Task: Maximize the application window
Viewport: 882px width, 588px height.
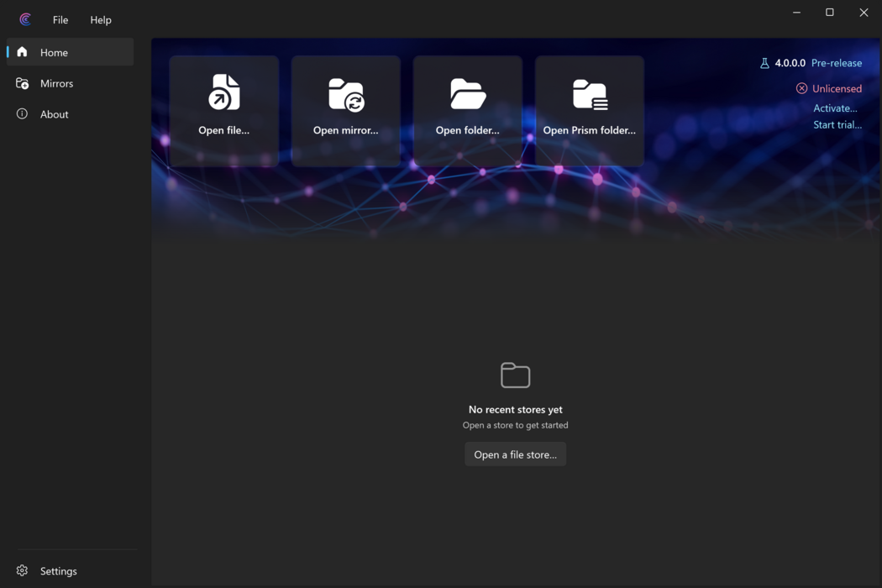Action: (830, 13)
